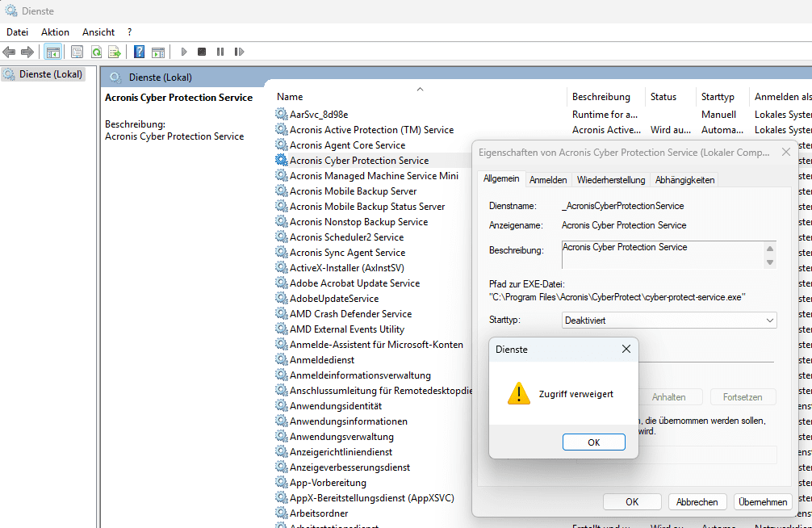This screenshot has height=528, width=812.
Task: Click the Anhalten button
Action: 668,397
